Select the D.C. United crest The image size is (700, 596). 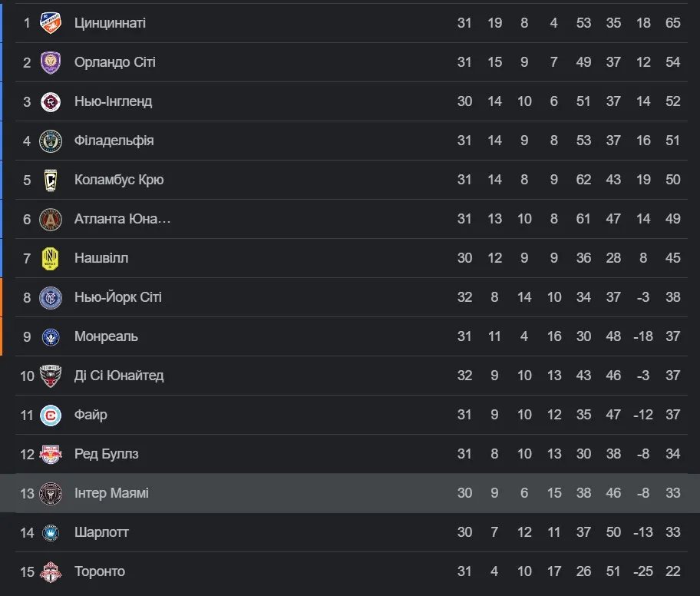tap(50, 376)
